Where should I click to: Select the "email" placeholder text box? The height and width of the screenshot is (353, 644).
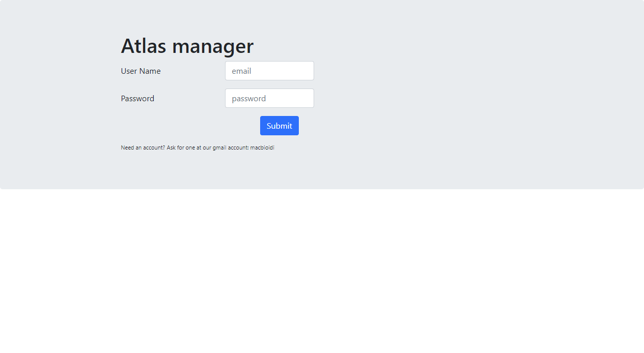pyautogui.click(x=269, y=71)
